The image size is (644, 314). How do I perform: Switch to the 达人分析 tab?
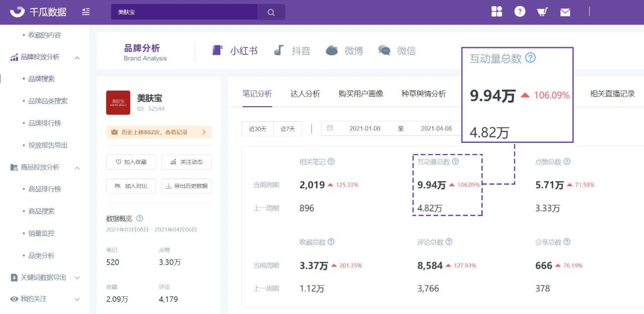tap(305, 94)
